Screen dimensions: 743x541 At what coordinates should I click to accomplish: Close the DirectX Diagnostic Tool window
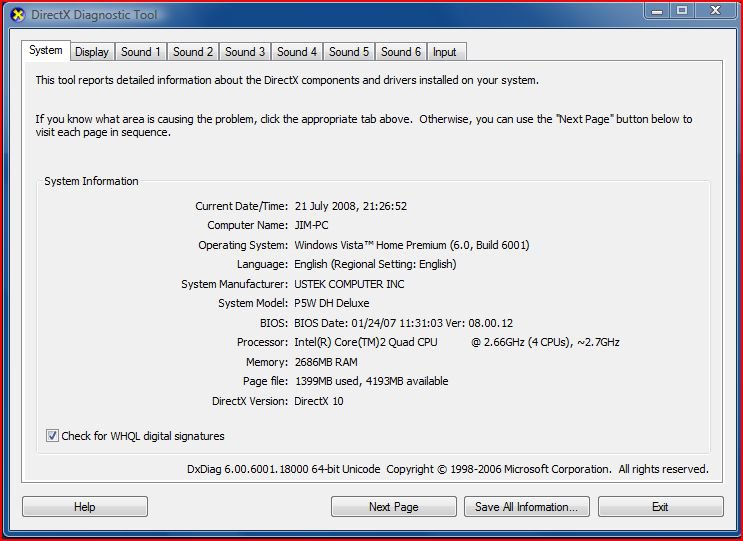[x=716, y=10]
